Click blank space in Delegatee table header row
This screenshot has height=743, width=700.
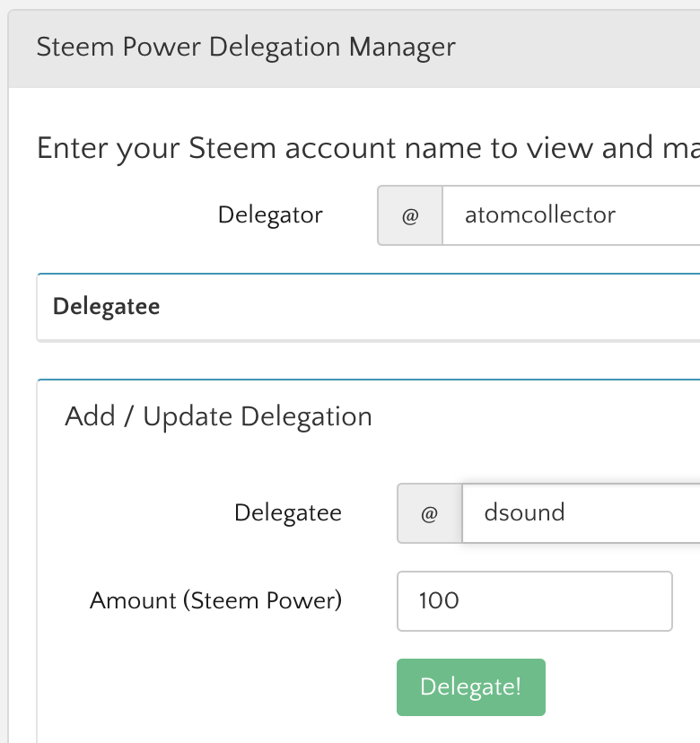click(426, 307)
